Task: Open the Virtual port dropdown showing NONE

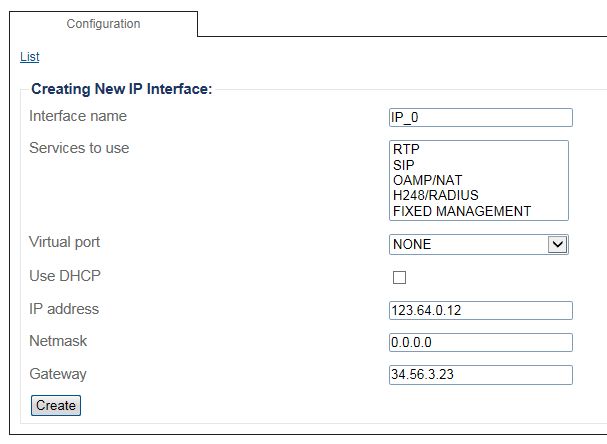Action: click(468, 244)
